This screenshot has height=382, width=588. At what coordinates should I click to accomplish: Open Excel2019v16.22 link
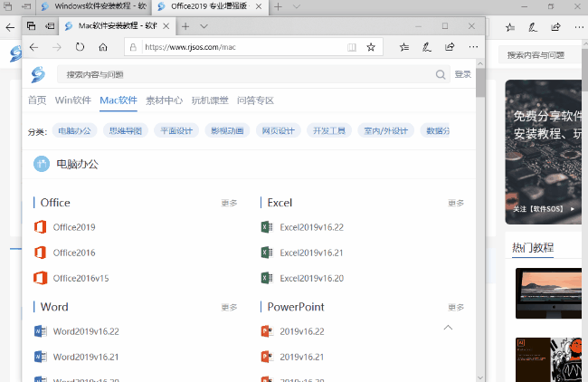pos(311,227)
